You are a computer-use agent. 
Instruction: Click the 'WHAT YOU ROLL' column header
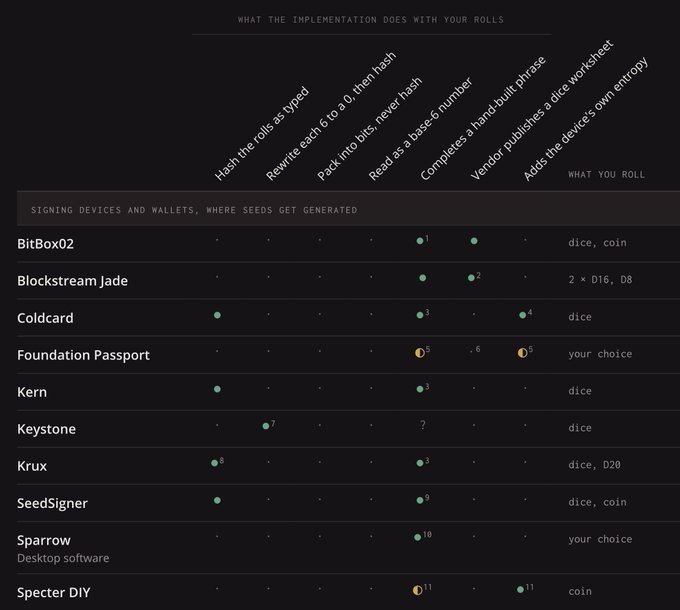coord(606,175)
